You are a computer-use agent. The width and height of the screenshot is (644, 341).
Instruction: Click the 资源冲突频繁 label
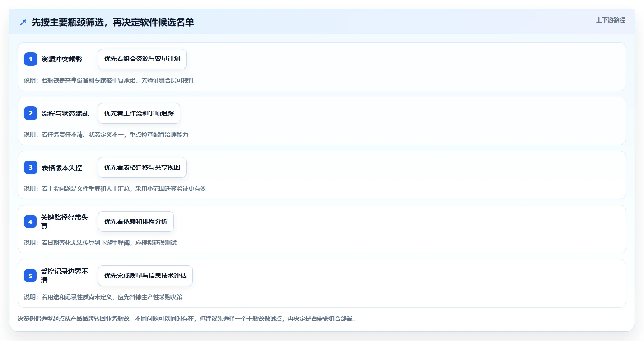tap(62, 59)
